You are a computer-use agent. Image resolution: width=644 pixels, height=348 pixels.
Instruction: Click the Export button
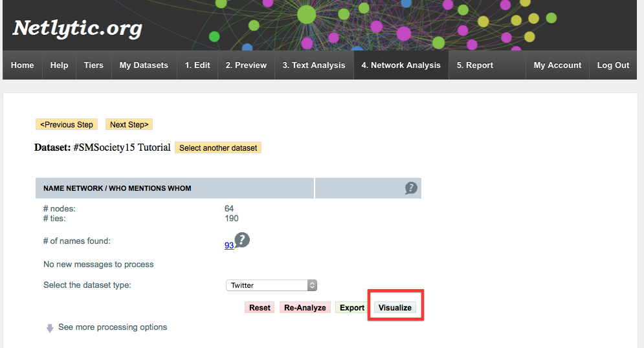pyautogui.click(x=352, y=307)
